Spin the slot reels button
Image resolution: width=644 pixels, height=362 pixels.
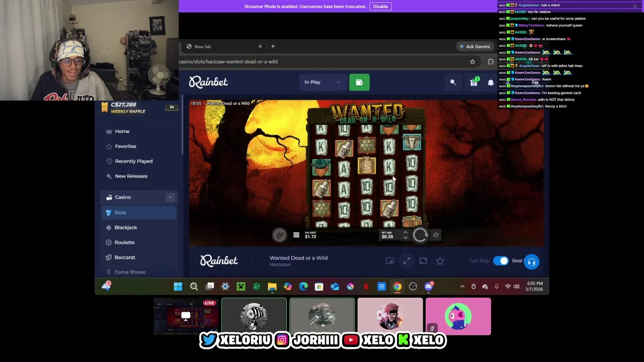click(420, 235)
